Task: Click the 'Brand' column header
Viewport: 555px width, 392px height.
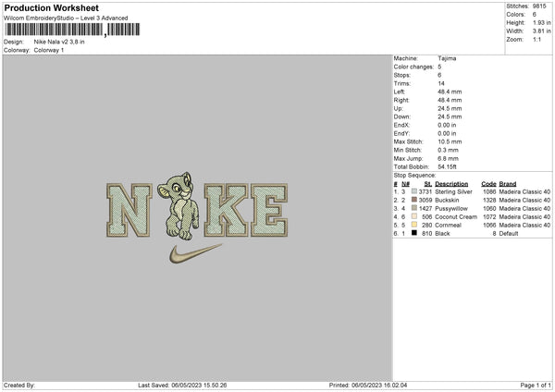Action: [508, 184]
